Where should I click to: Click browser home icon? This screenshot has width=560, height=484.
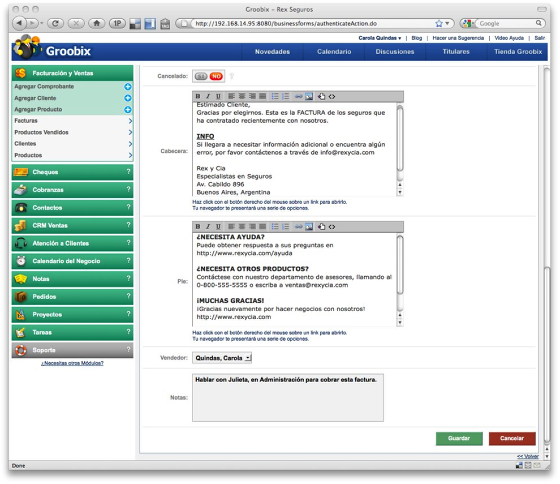coord(96,24)
